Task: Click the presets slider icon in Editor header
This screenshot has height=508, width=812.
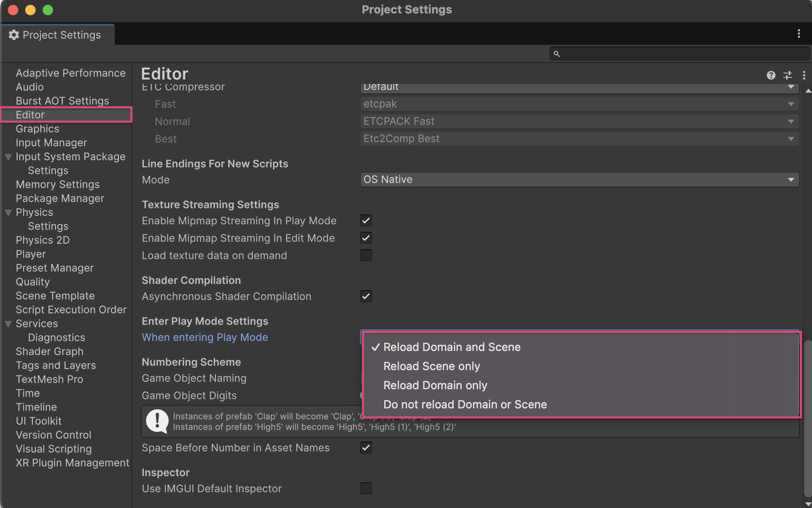Action: [787, 75]
